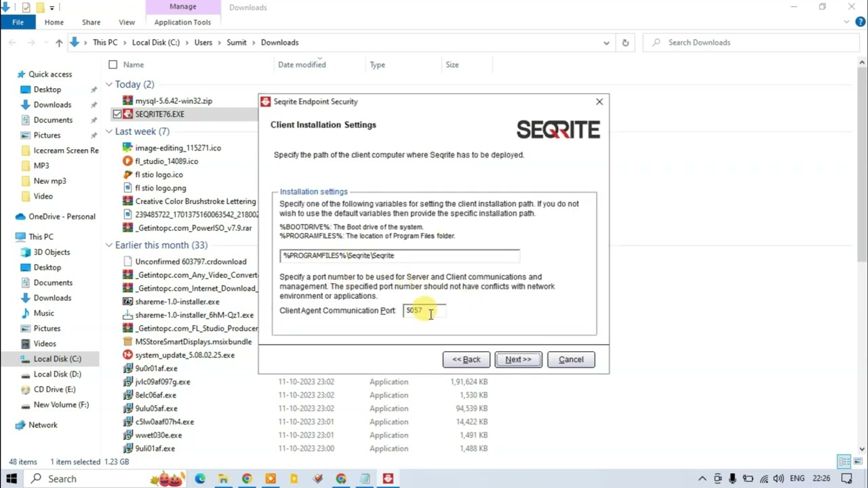Open File Explorer taskbar icon
The image size is (868, 488).
[x=223, y=479]
